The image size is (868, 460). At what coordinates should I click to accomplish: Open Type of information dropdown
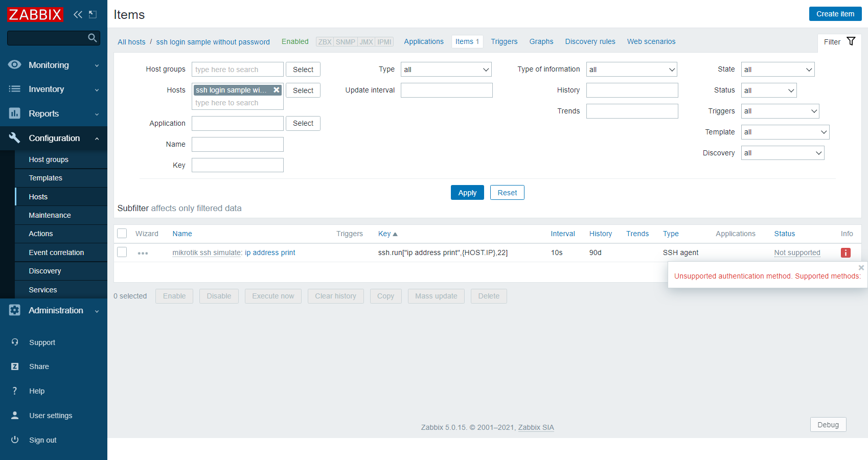pyautogui.click(x=632, y=70)
